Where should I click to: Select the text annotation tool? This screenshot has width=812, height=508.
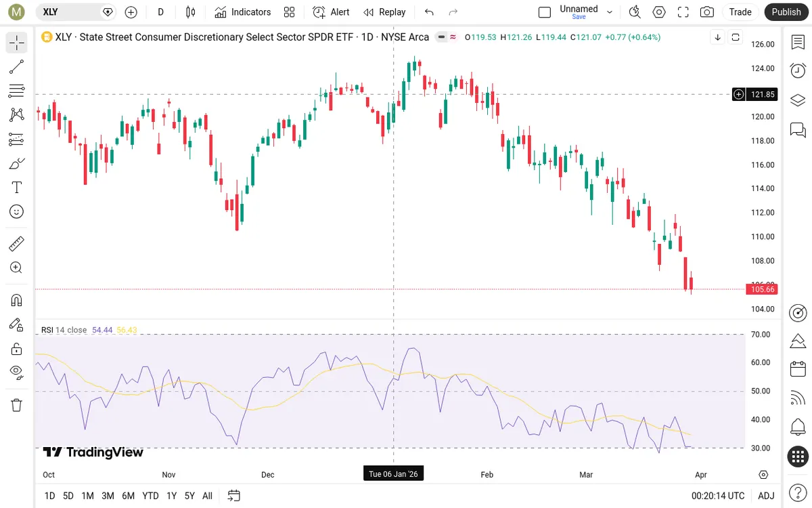17,188
